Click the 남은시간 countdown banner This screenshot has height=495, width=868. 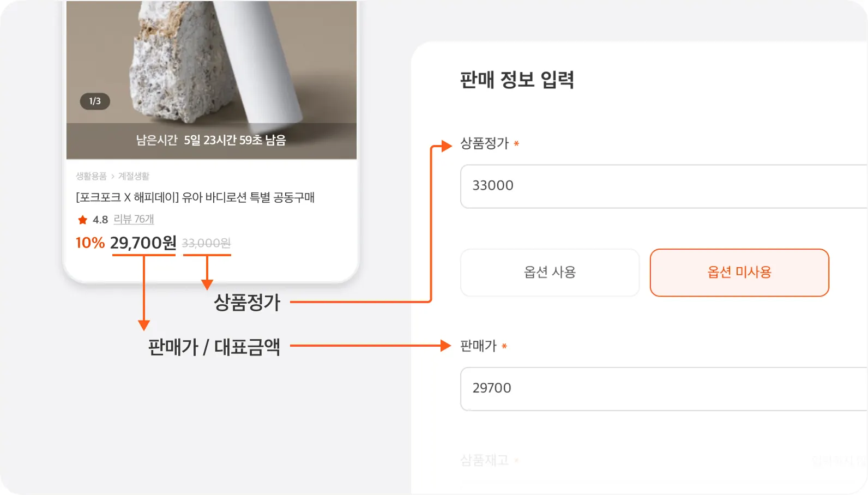211,141
